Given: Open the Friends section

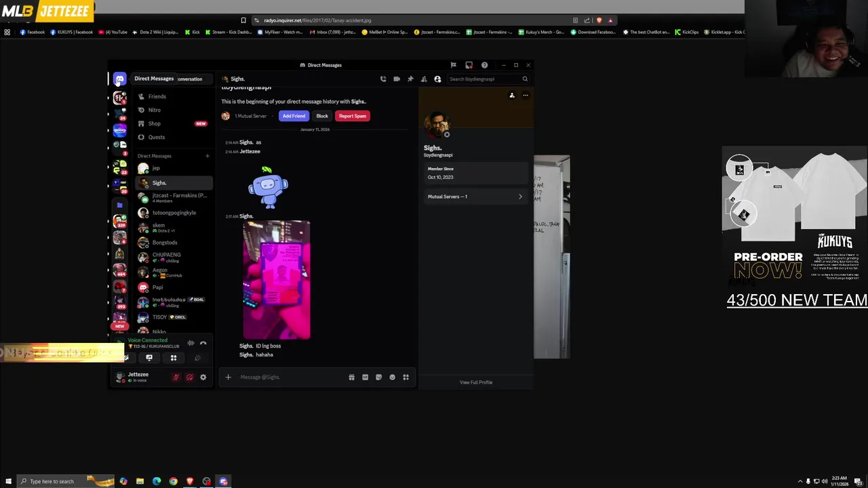Looking at the screenshot, I should point(174,96).
